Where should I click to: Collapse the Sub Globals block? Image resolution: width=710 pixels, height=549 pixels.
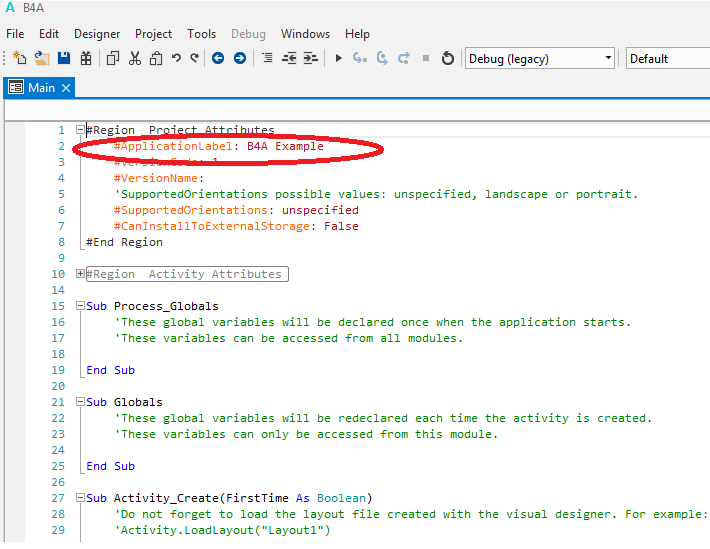click(80, 402)
